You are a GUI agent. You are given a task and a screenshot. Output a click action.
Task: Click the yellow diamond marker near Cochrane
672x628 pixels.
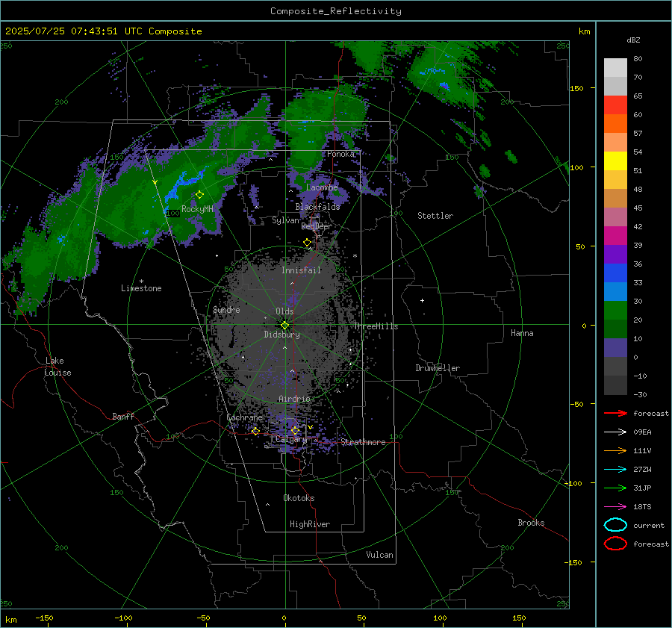click(x=255, y=431)
